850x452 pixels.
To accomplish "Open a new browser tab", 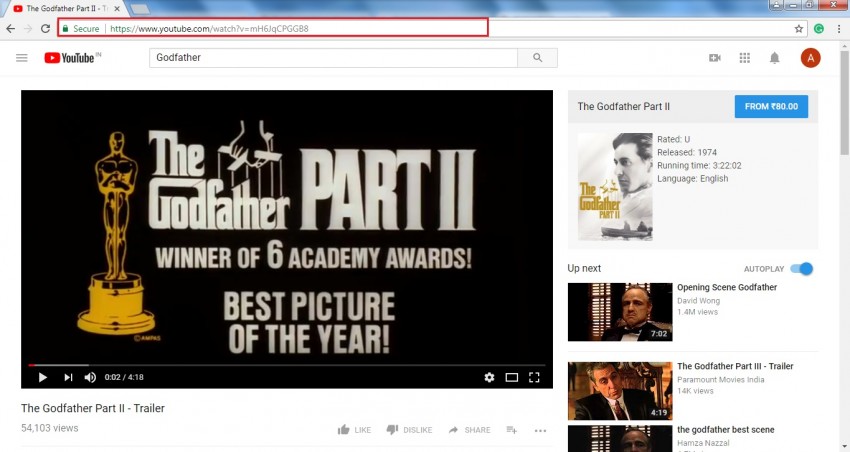I will (139, 9).
